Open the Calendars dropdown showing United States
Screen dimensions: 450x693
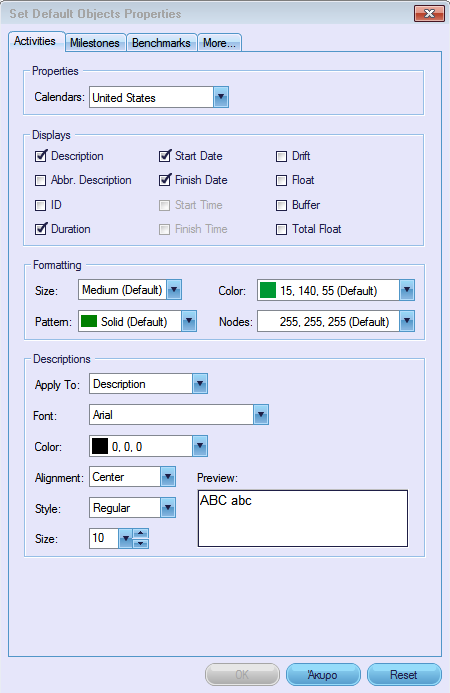pyautogui.click(x=221, y=97)
